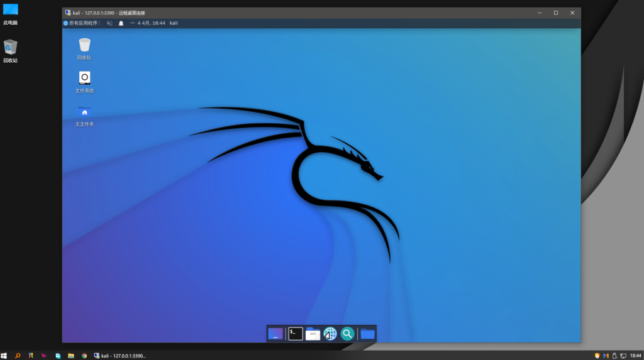Open the application finder magnifier icon

pyautogui.click(x=347, y=334)
